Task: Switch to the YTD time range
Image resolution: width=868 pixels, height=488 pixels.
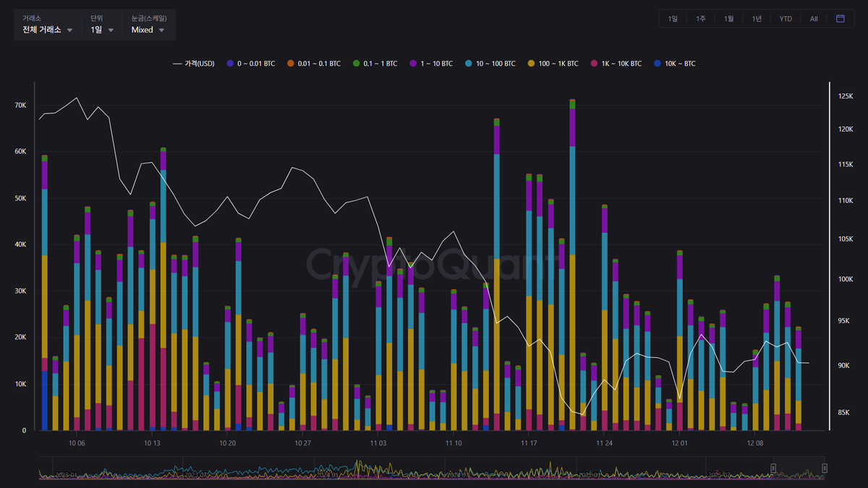Action: coord(786,19)
